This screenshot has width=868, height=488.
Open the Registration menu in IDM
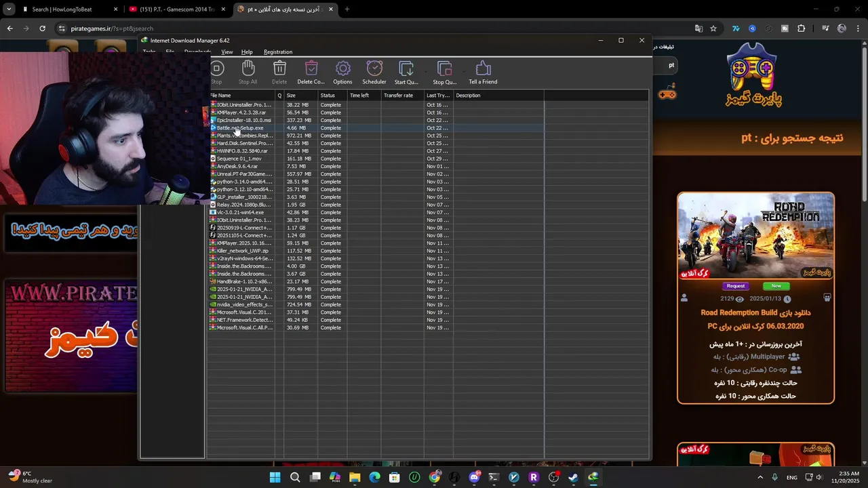(x=278, y=52)
